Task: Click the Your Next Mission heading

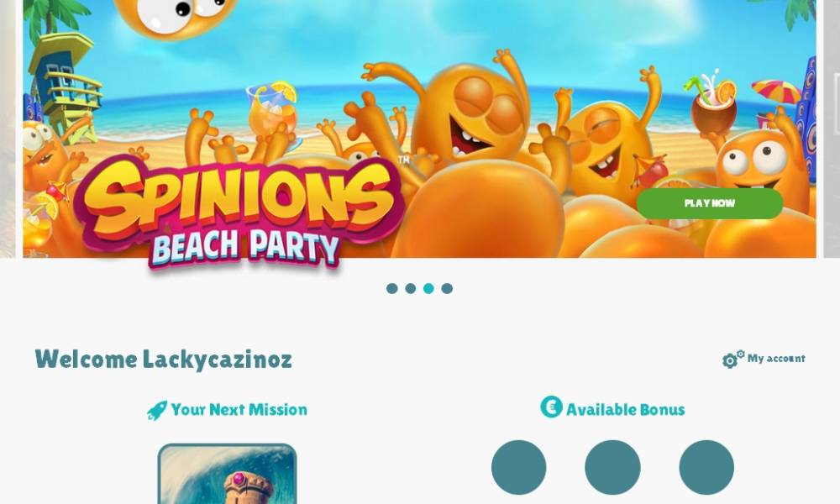Action: point(239,410)
